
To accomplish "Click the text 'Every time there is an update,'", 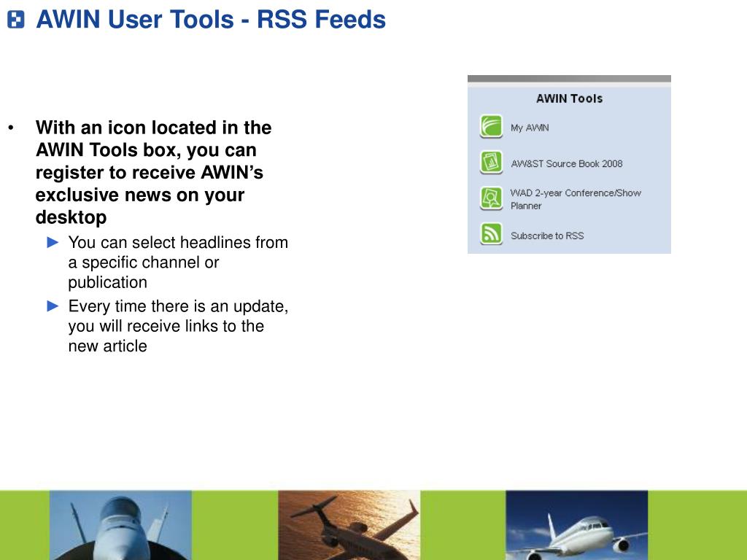I will point(178,306).
